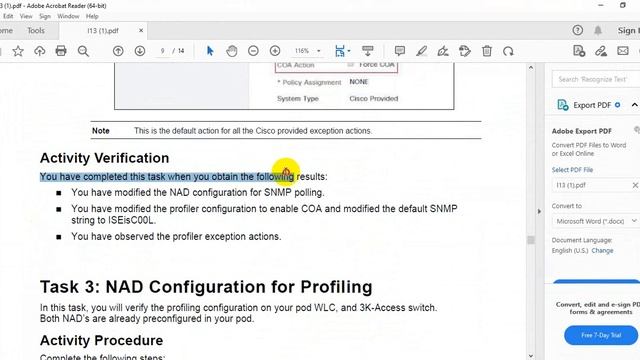Go to previous page arrow
This screenshot has width=640, height=360.
pos(118,51)
